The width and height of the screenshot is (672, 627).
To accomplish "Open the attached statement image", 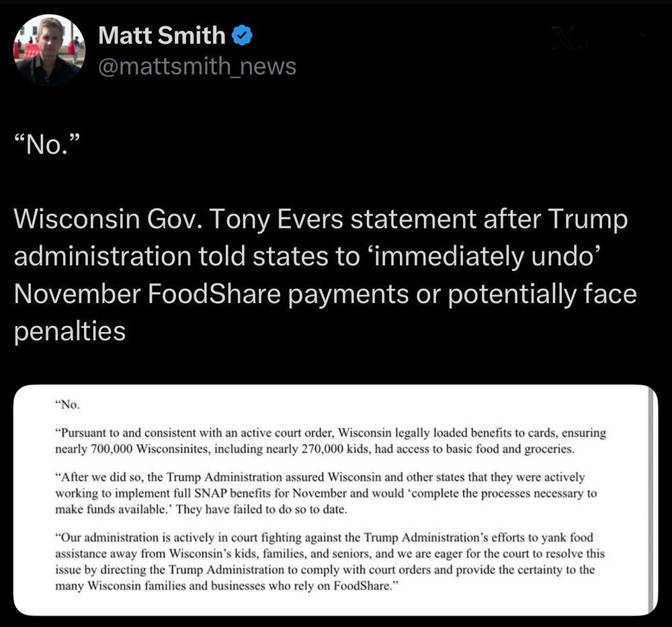I will point(335,500).
